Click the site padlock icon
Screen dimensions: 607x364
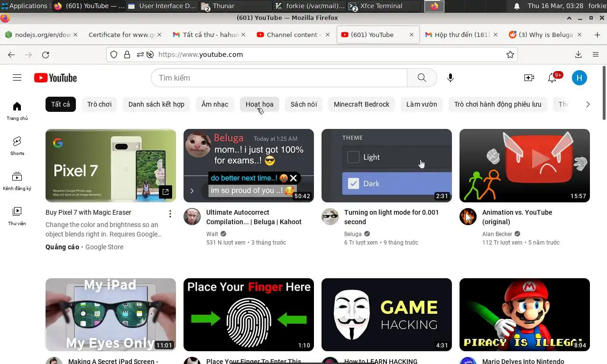click(x=127, y=55)
